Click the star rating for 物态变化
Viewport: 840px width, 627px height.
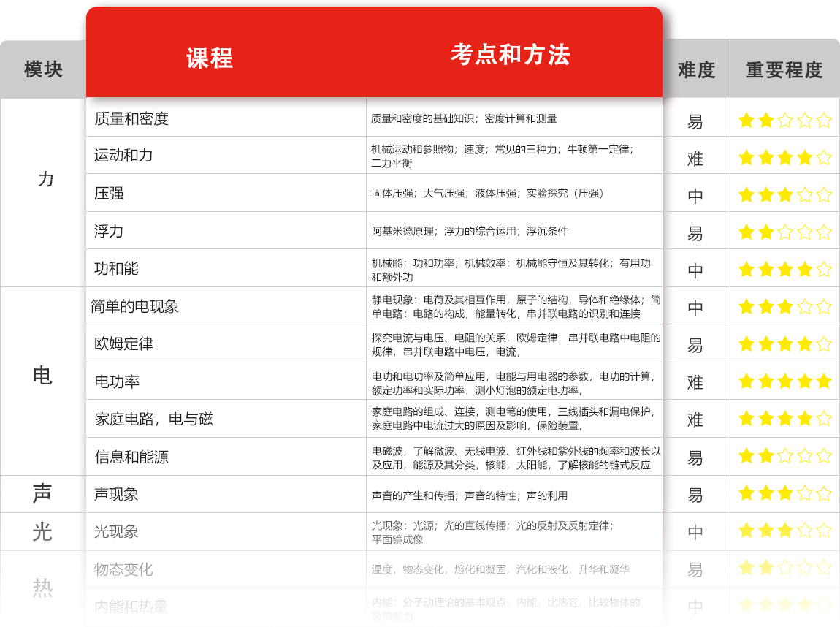(x=784, y=567)
